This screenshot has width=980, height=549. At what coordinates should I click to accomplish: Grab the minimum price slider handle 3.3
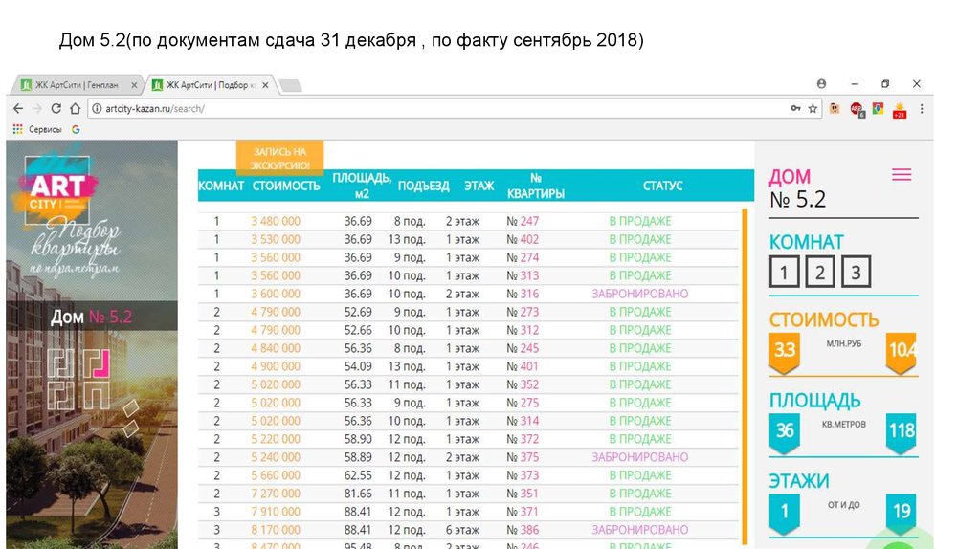784,351
